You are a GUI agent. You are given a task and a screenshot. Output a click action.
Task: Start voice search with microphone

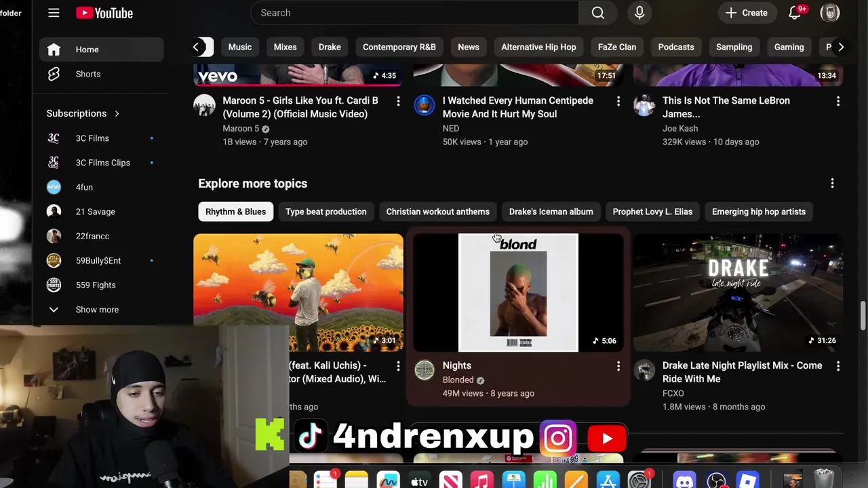(x=639, y=13)
